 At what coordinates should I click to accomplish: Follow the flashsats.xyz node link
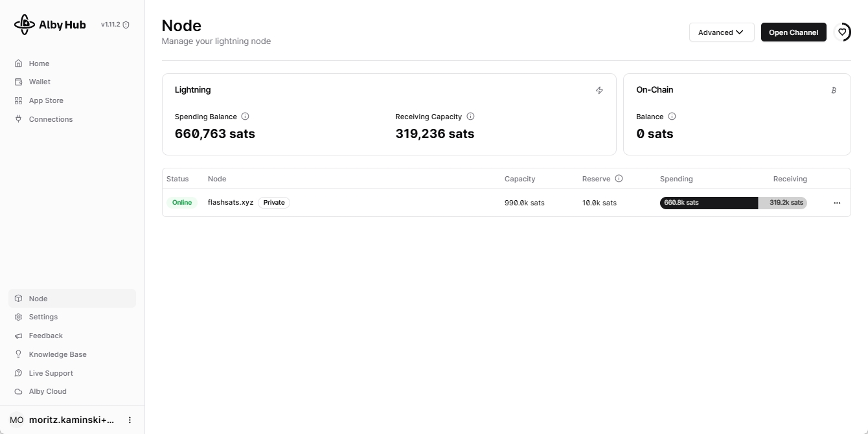tap(231, 203)
